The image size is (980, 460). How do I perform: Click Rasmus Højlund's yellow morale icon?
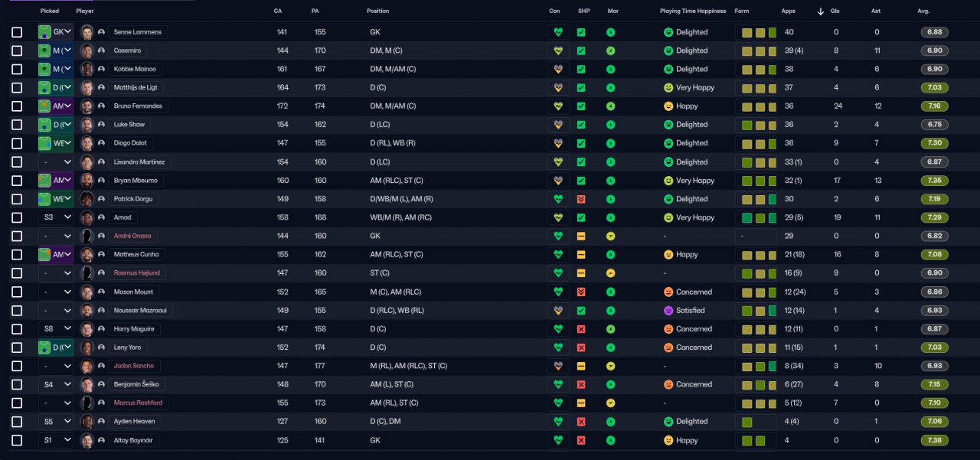point(610,273)
